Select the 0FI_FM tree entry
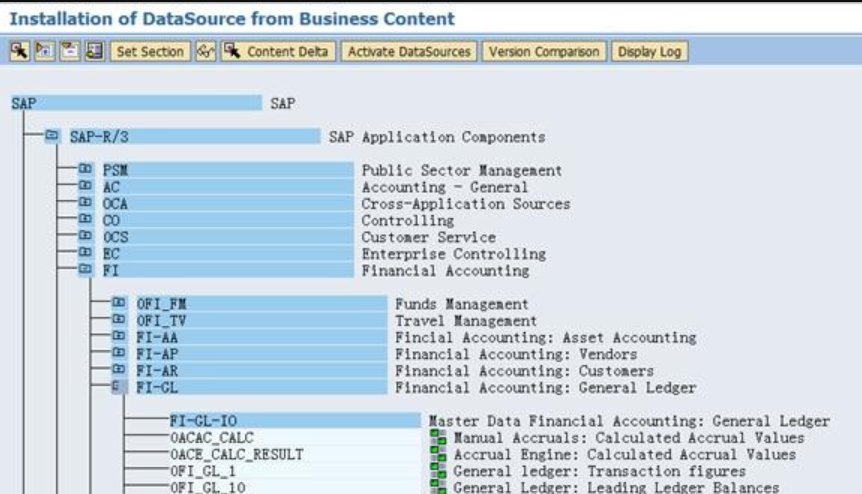The width and height of the screenshot is (862, 494). click(x=262, y=304)
